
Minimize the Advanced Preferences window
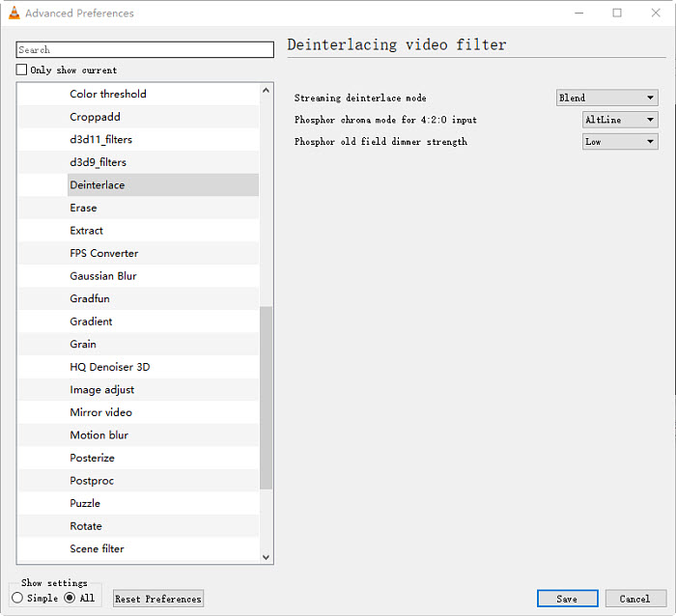pos(579,13)
